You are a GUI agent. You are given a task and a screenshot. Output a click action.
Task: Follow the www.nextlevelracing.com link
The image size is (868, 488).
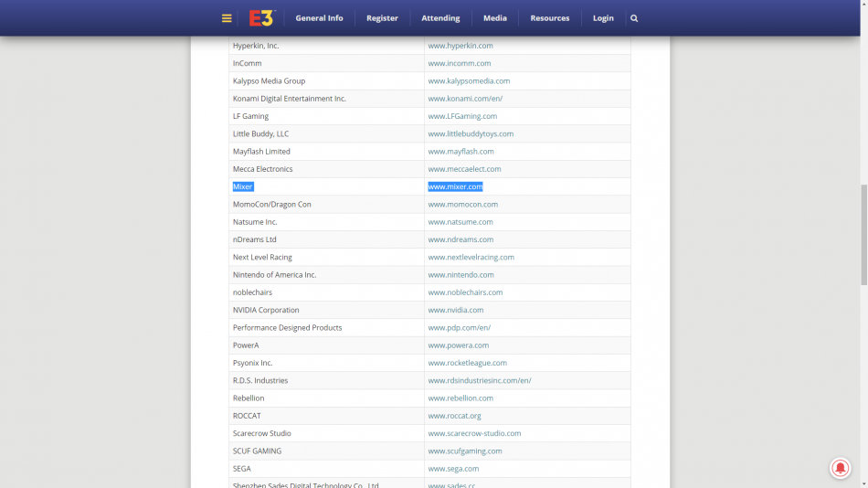point(471,257)
